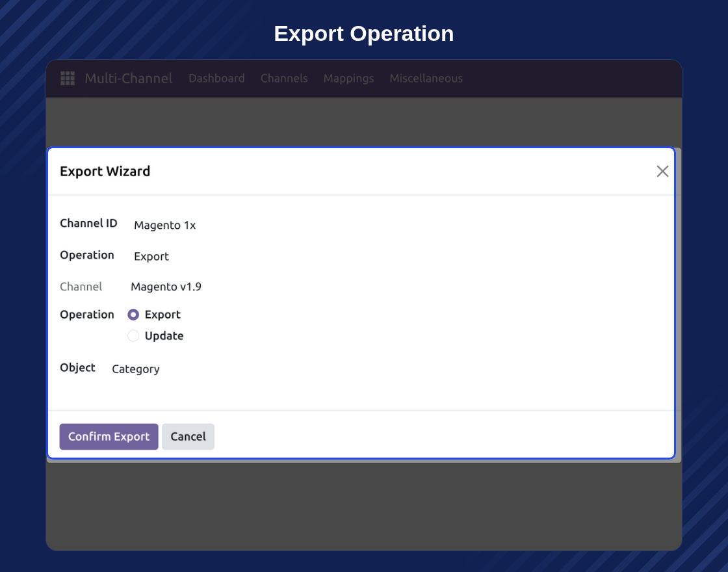Open the Mappings menu
Screen dimensions: 728x572
pos(348,79)
